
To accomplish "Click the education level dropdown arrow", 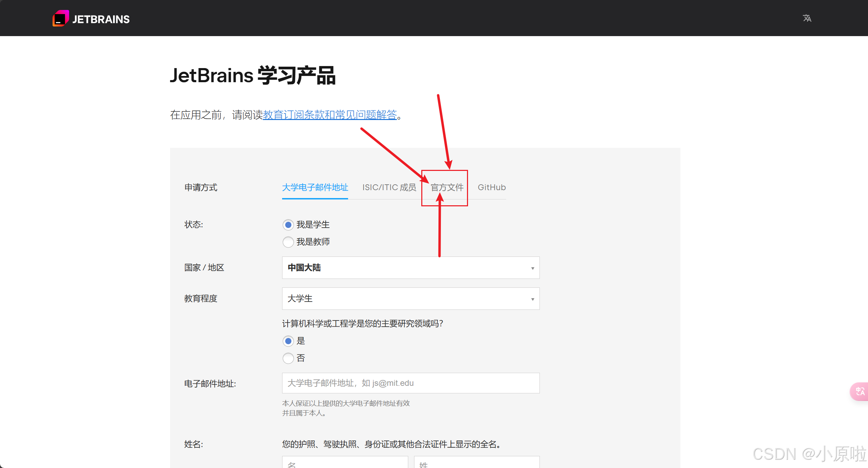I will pos(532,299).
